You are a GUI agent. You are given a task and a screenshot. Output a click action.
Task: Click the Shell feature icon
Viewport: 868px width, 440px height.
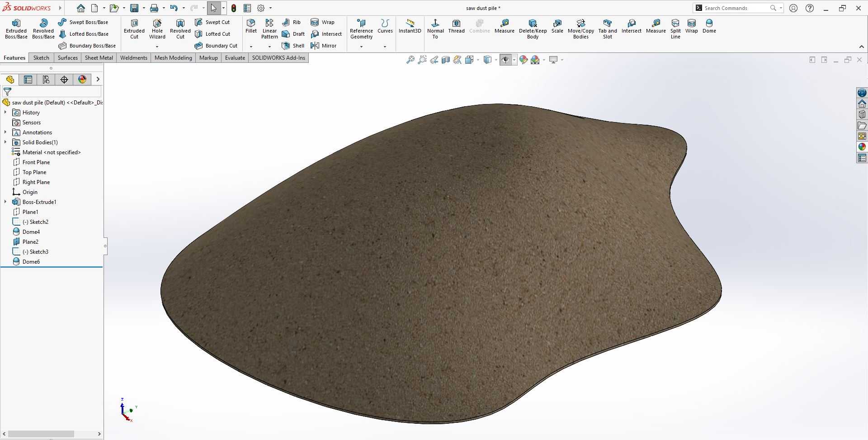coord(293,46)
